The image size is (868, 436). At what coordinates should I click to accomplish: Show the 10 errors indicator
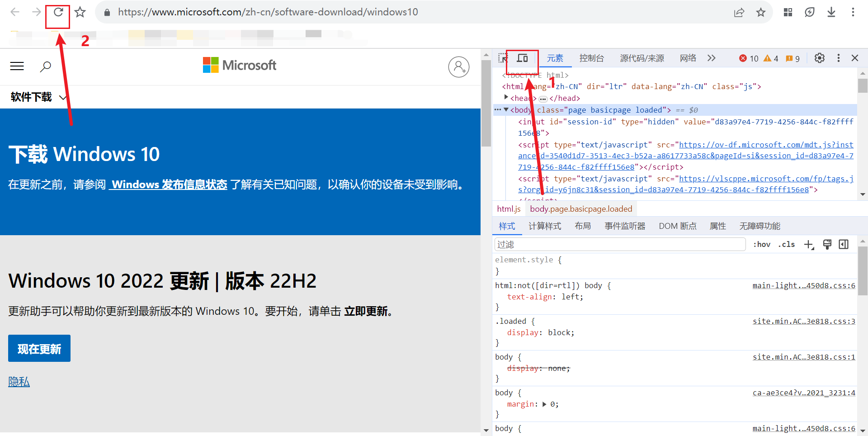(x=749, y=58)
